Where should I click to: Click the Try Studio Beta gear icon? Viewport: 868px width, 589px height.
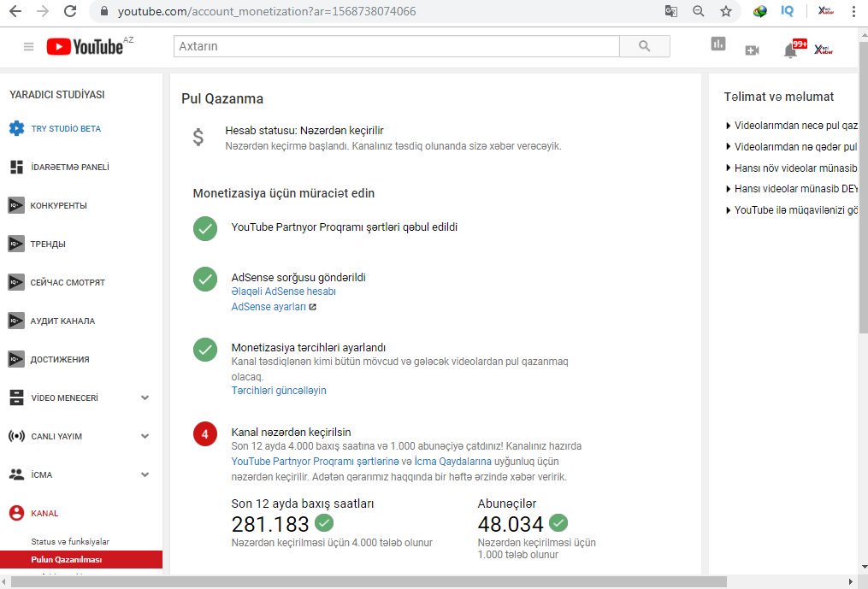(x=16, y=128)
